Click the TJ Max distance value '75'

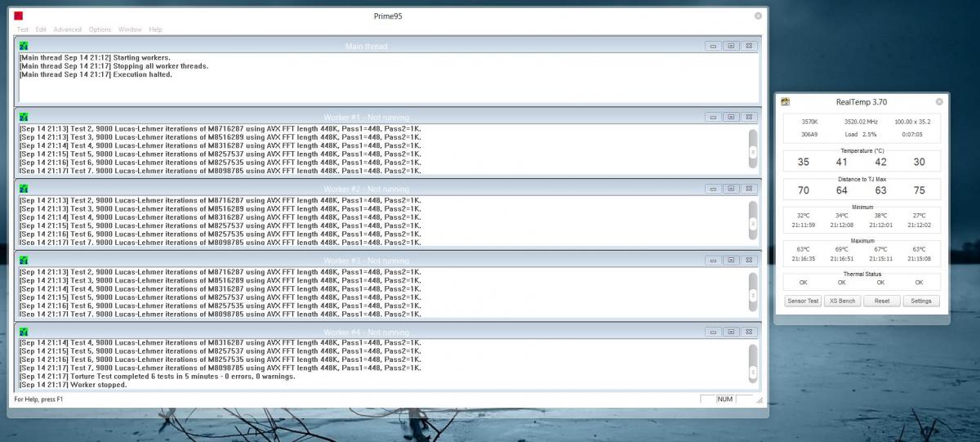[920, 190]
